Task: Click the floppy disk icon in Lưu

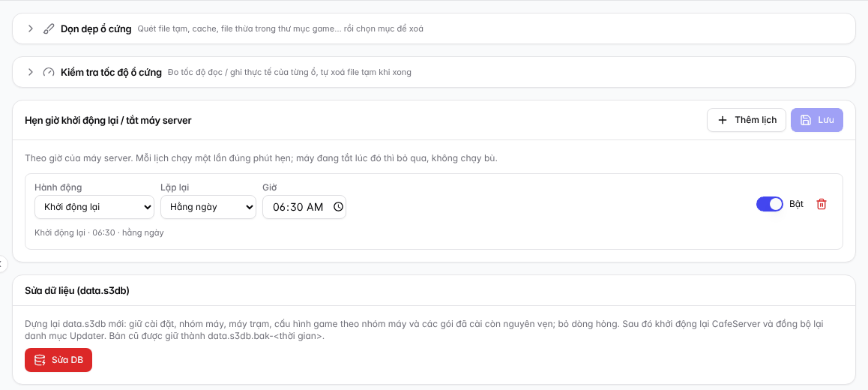Action: (x=806, y=120)
